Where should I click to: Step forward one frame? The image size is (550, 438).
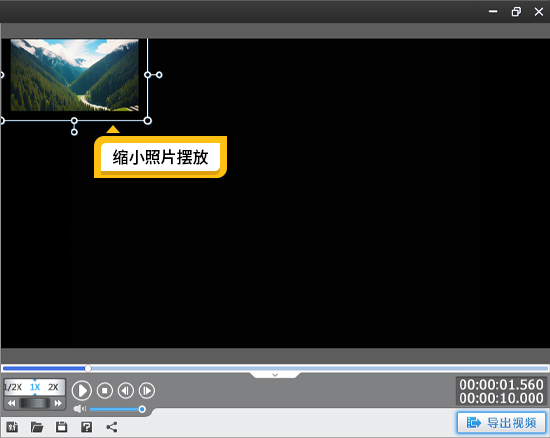coord(147,390)
